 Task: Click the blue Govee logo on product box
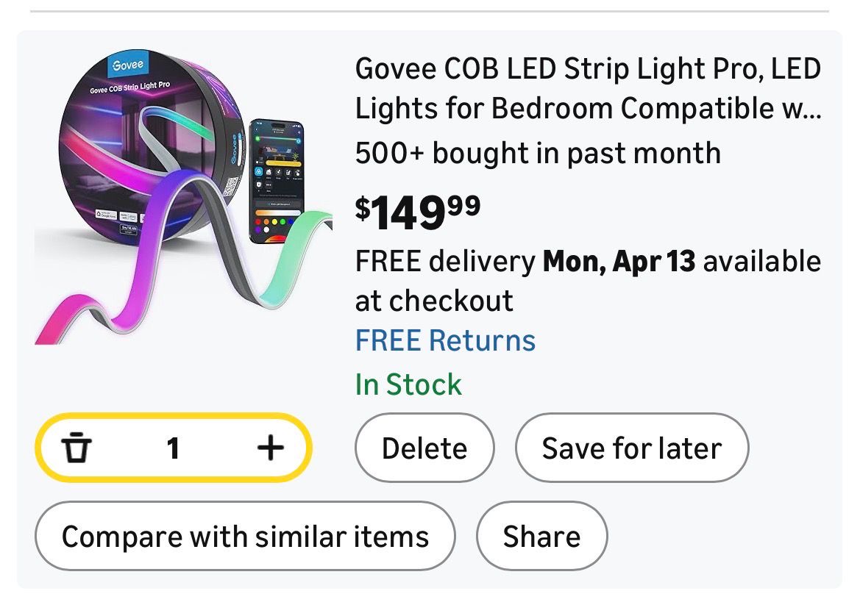[x=128, y=65]
